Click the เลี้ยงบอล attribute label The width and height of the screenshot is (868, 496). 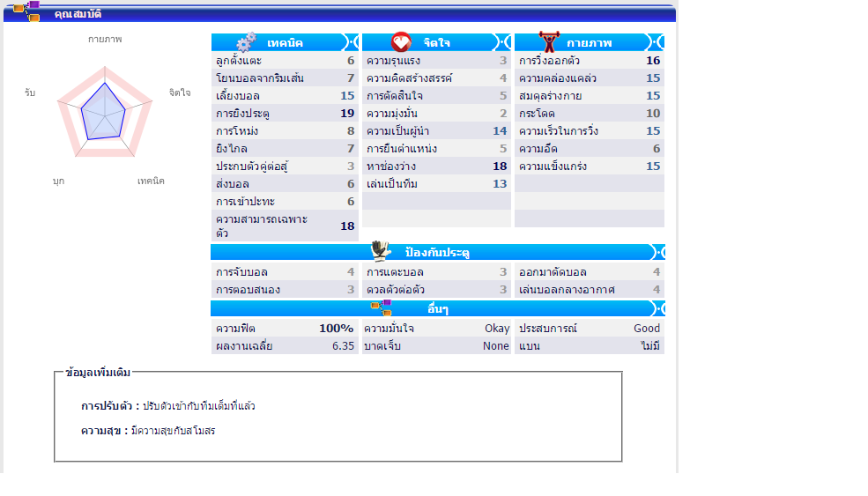point(238,96)
